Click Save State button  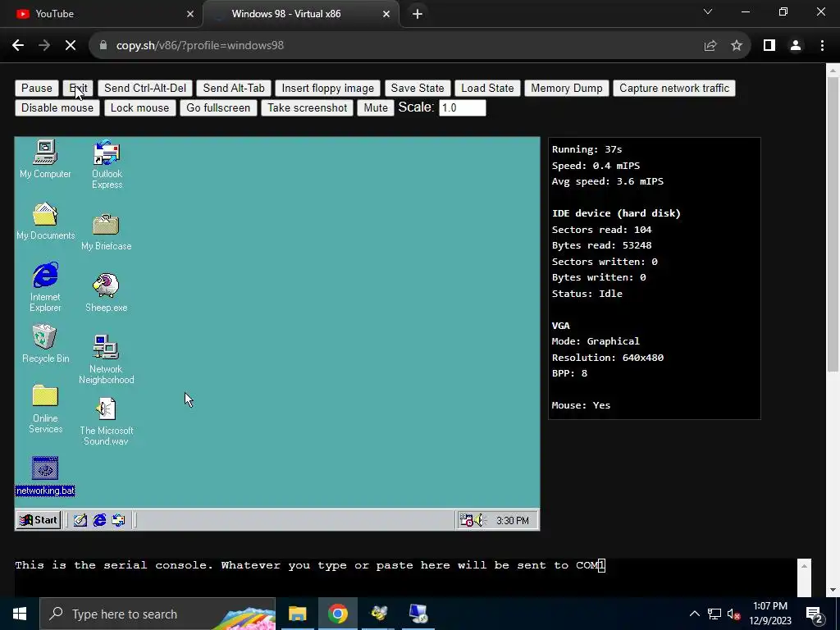(418, 89)
